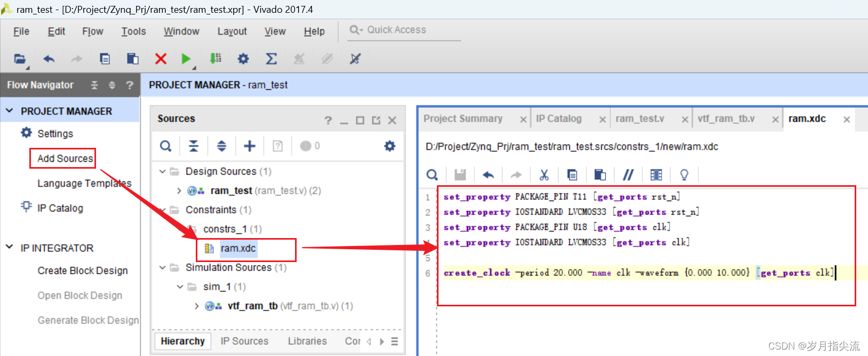
Task: Collapse PROJECT MANAGER section
Action: pyautogui.click(x=9, y=110)
